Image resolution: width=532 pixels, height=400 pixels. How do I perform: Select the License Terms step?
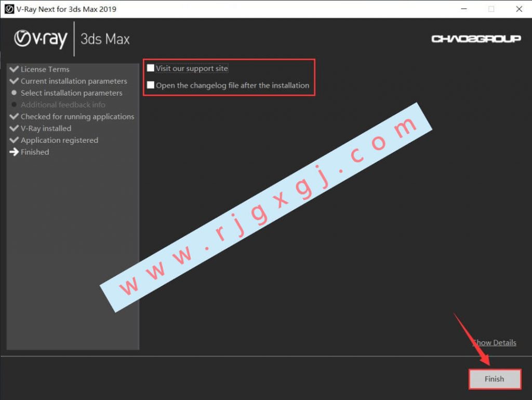(45, 69)
